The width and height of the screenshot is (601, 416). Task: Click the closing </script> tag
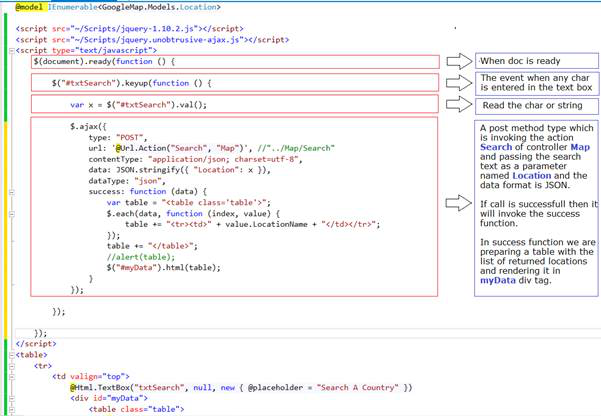point(36,344)
